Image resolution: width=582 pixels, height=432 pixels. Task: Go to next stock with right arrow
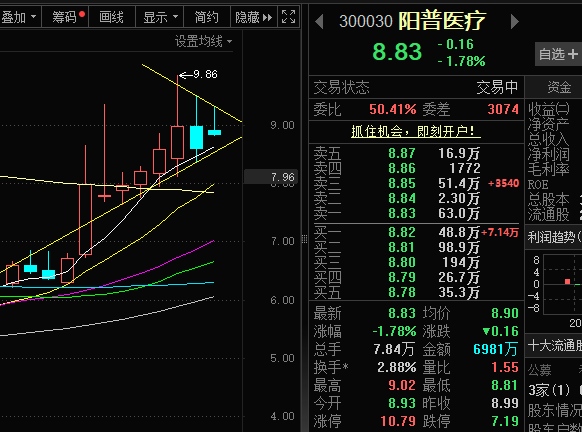point(514,22)
